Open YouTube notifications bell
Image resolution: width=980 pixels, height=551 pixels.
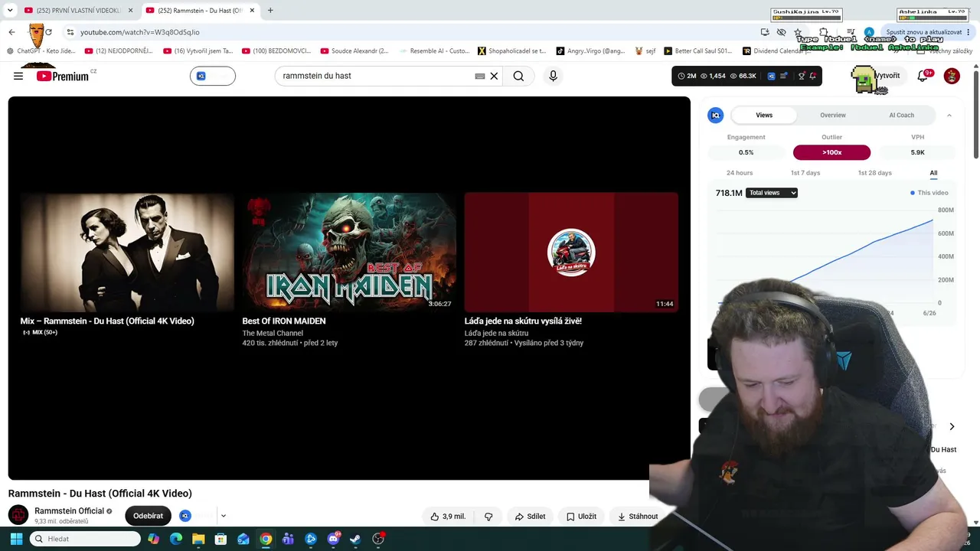(923, 76)
